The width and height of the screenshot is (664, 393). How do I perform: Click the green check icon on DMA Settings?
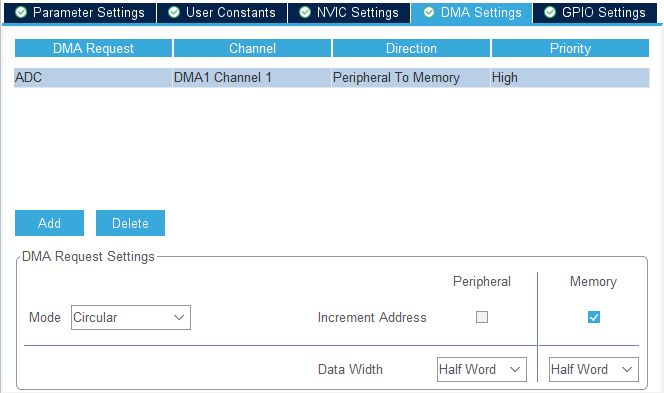tap(429, 12)
